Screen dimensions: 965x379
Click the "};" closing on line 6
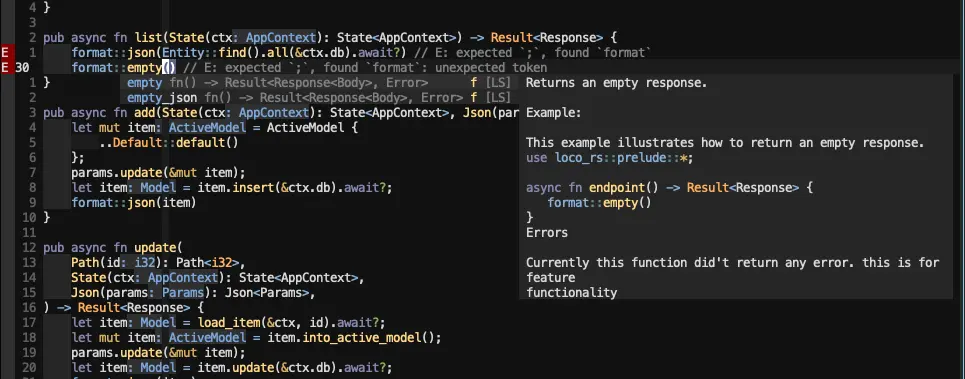click(78, 158)
